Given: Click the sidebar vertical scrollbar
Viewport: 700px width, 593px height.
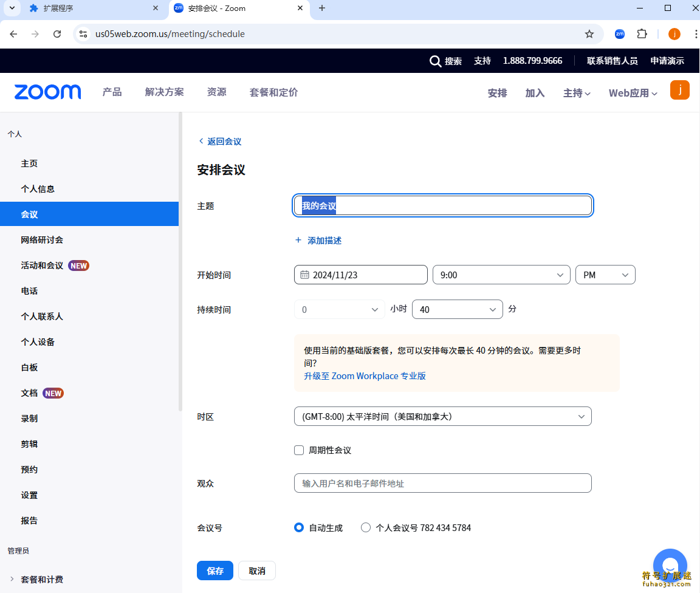Looking at the screenshot, I should tap(180, 261).
